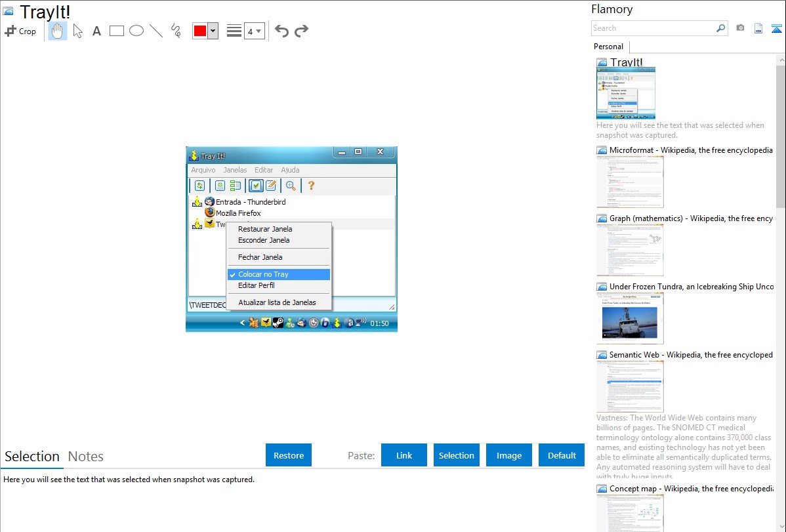Select Graph (mathematics) snapshot title

[x=691, y=218]
